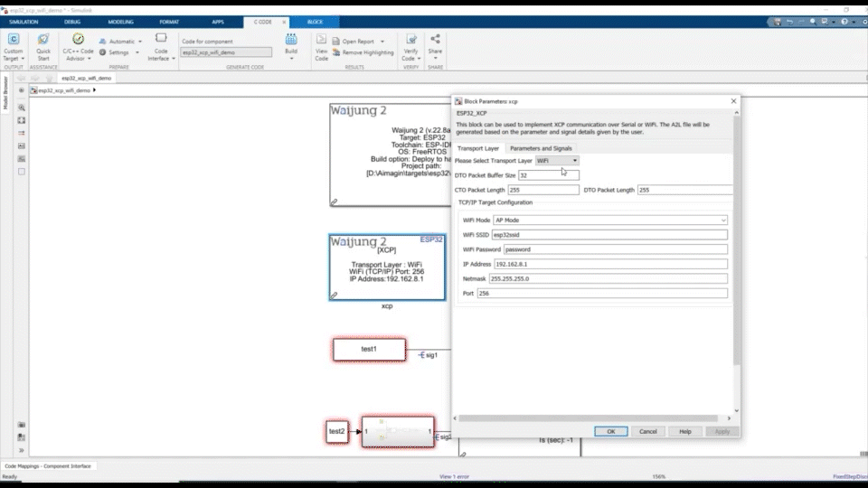
Task: Expand the Build dropdown arrow
Action: [x=291, y=58]
